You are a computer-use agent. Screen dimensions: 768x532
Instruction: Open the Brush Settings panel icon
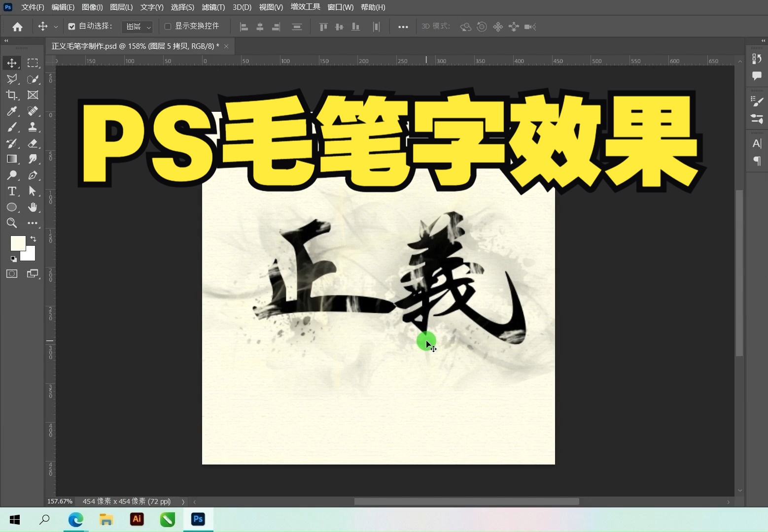(x=757, y=102)
